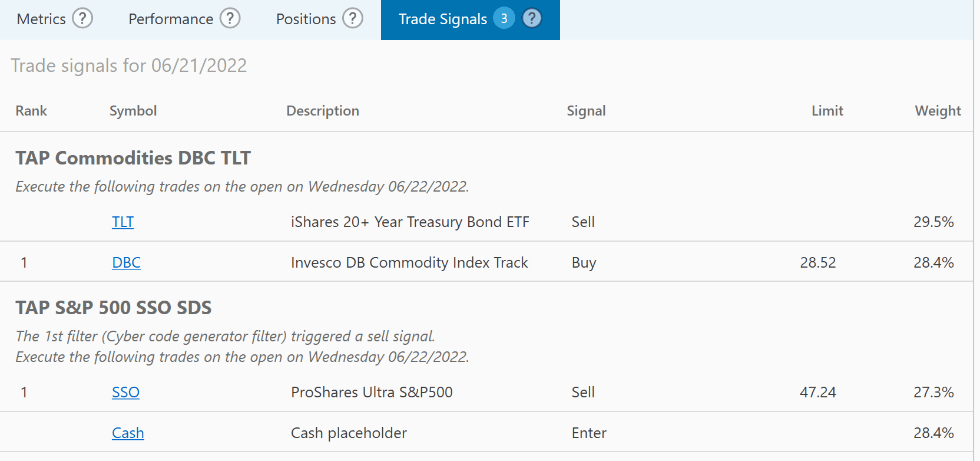Open the Performance tab

[171, 19]
